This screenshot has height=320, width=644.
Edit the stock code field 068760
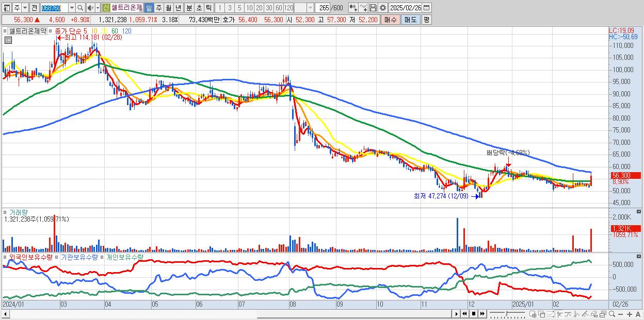(x=55, y=8)
